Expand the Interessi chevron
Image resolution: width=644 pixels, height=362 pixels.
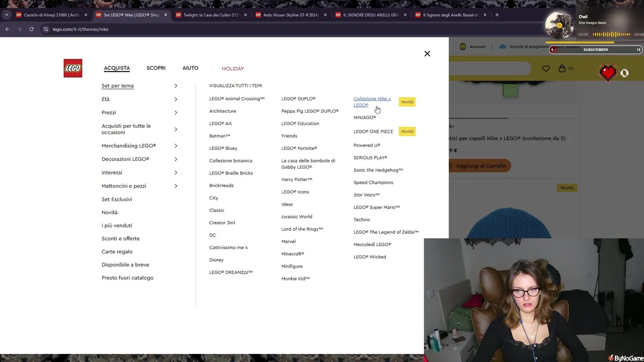pos(176,172)
